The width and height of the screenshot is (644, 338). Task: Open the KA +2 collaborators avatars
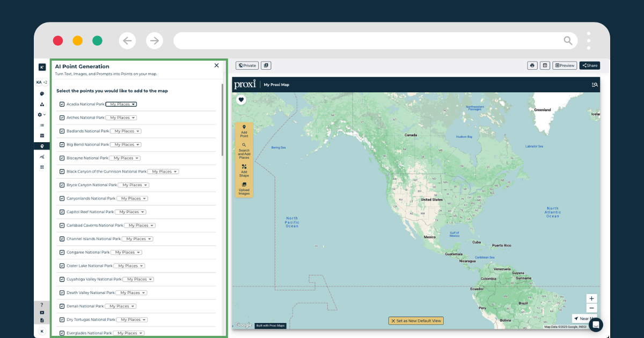click(42, 83)
